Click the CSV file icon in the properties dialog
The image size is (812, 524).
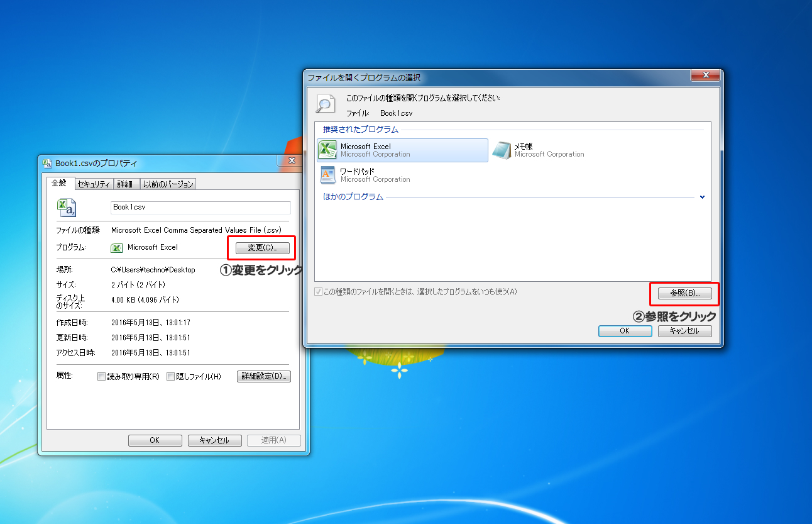pyautogui.click(x=67, y=207)
